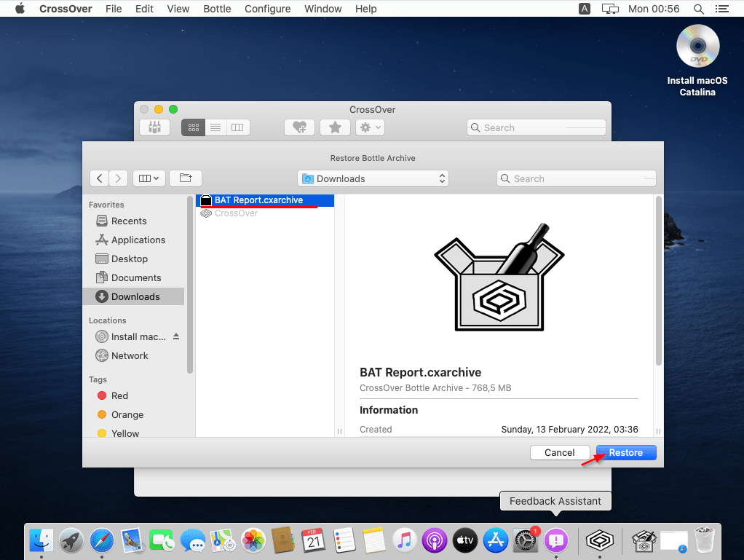
Task: Open Photos from the Dock
Action: click(253, 540)
